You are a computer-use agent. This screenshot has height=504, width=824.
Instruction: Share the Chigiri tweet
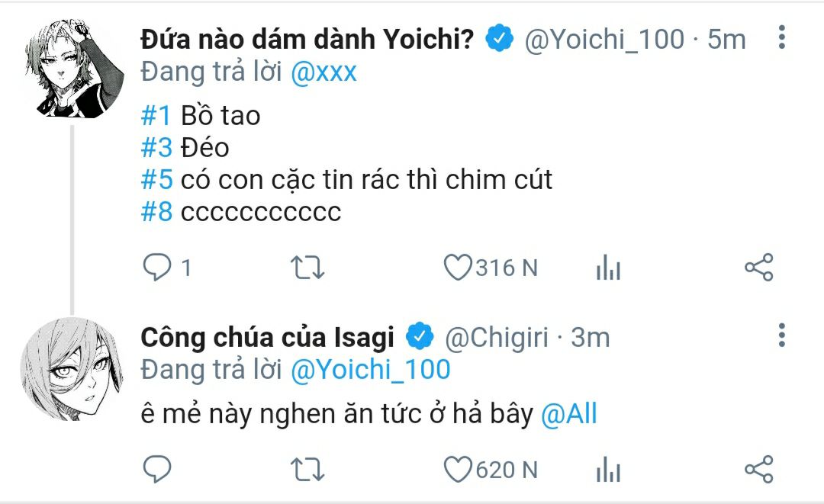point(759,470)
